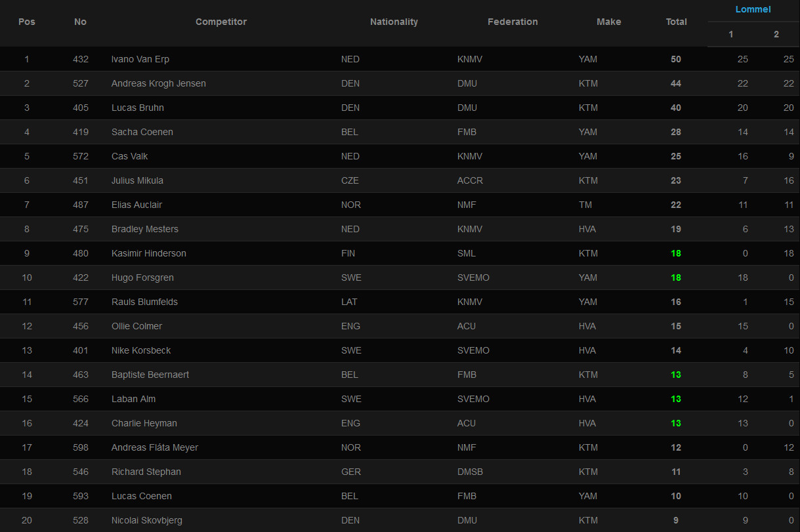Click the Make column header
The width and height of the screenshot is (800, 532).
tap(608, 22)
